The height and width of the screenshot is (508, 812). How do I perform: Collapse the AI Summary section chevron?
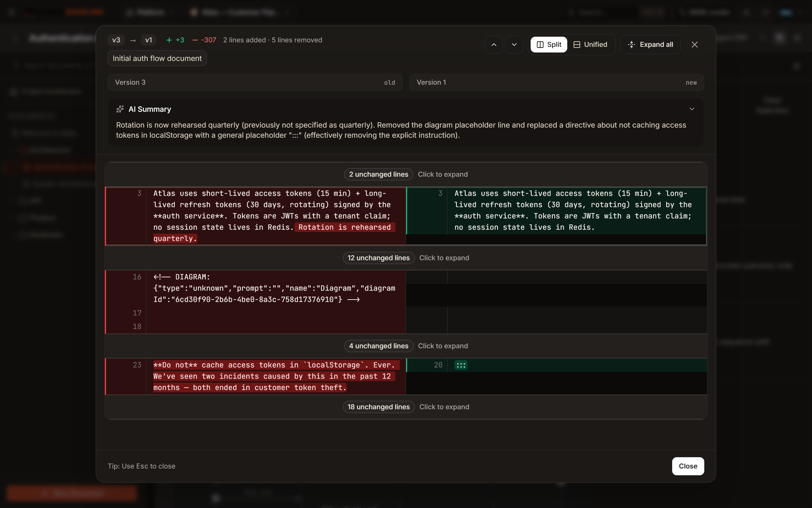pyautogui.click(x=692, y=109)
